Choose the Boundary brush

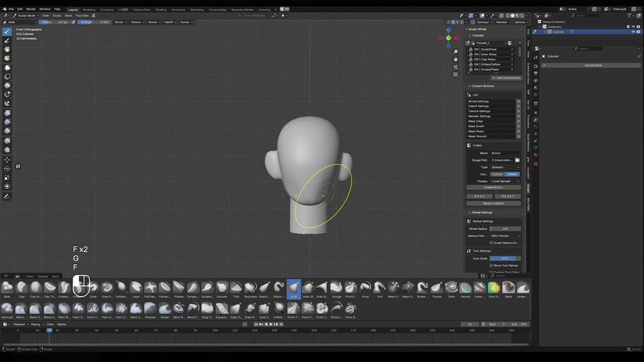pos(251,289)
